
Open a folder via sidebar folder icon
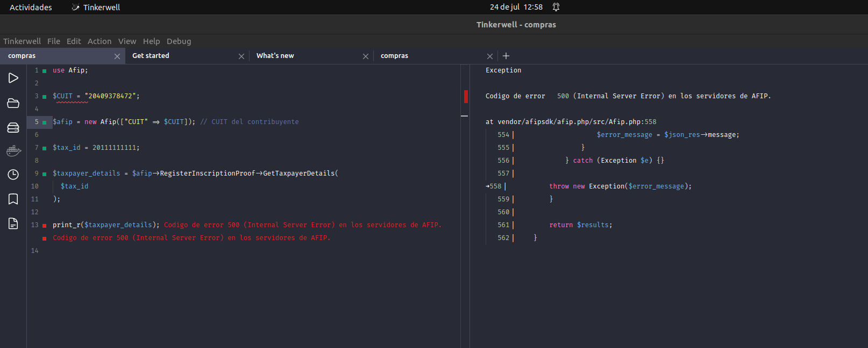click(13, 103)
